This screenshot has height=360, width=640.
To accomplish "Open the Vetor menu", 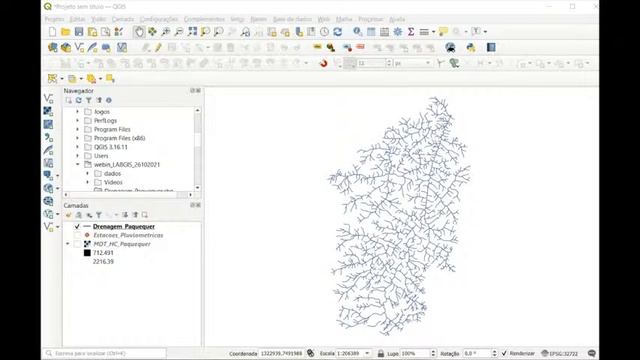I will coord(237,19).
